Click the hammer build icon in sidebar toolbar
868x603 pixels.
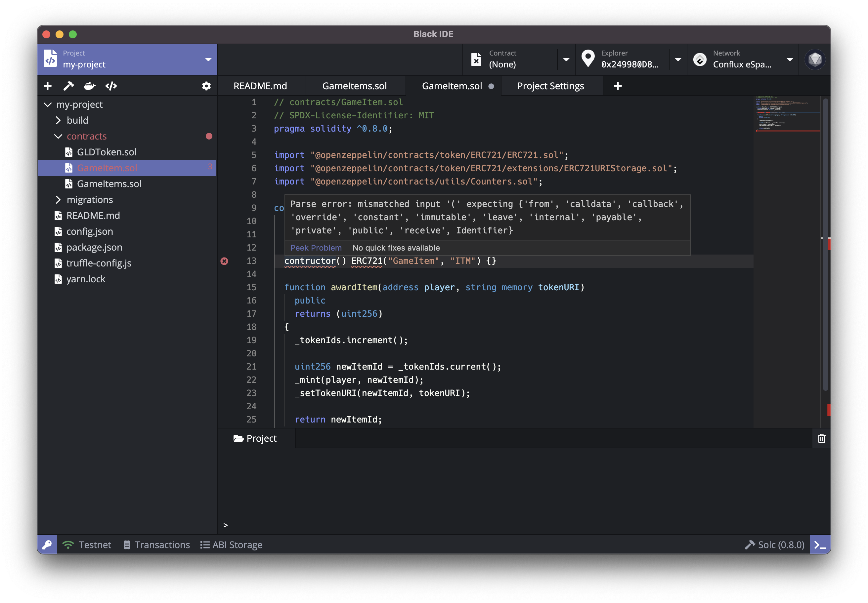click(68, 86)
